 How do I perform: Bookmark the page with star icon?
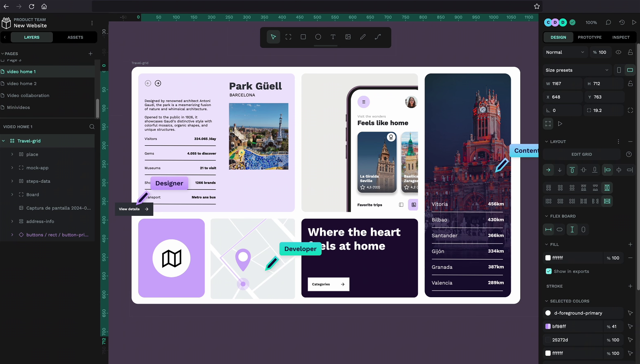pyautogui.click(x=537, y=6)
